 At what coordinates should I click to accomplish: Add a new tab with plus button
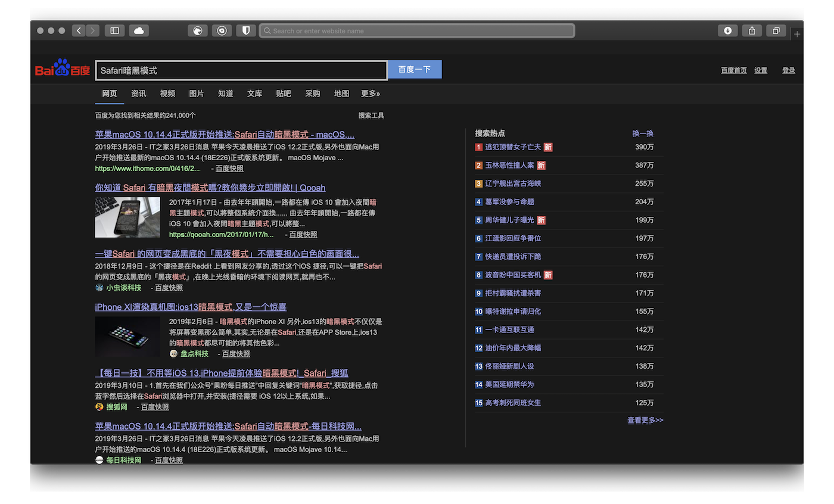pyautogui.click(x=797, y=34)
